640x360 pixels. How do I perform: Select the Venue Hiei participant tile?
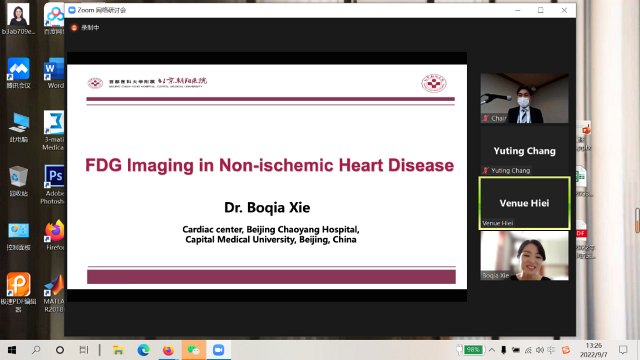[x=524, y=203]
